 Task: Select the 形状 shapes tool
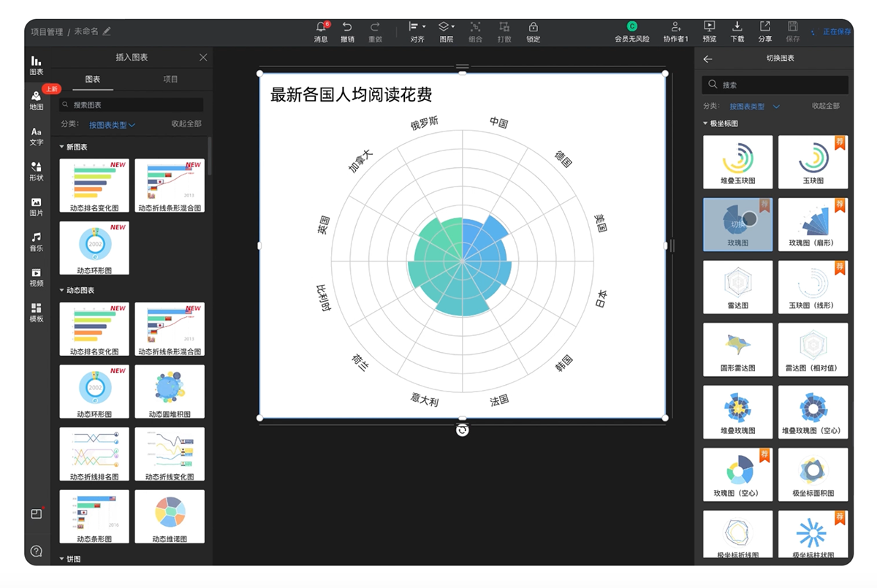click(36, 172)
